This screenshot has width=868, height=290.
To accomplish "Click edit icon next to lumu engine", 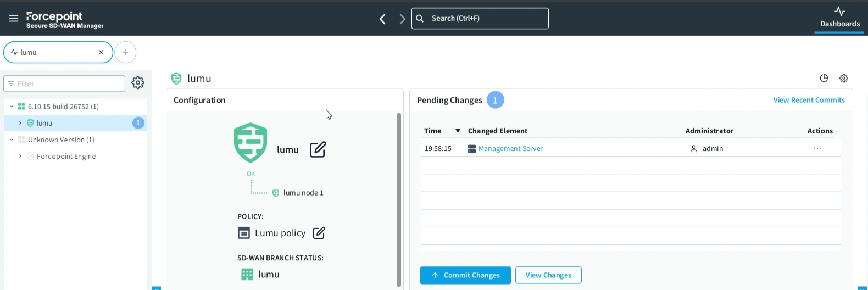I will point(318,149).
